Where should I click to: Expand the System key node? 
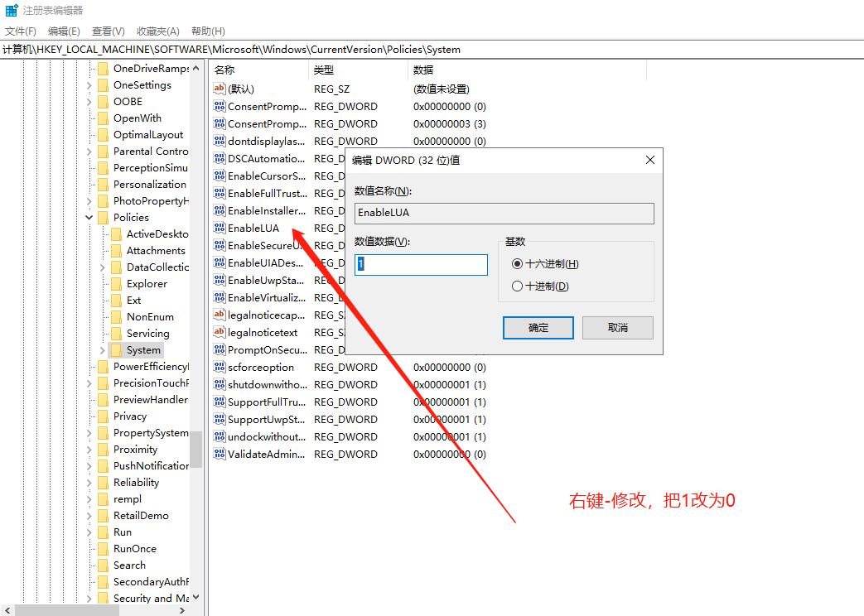point(103,350)
